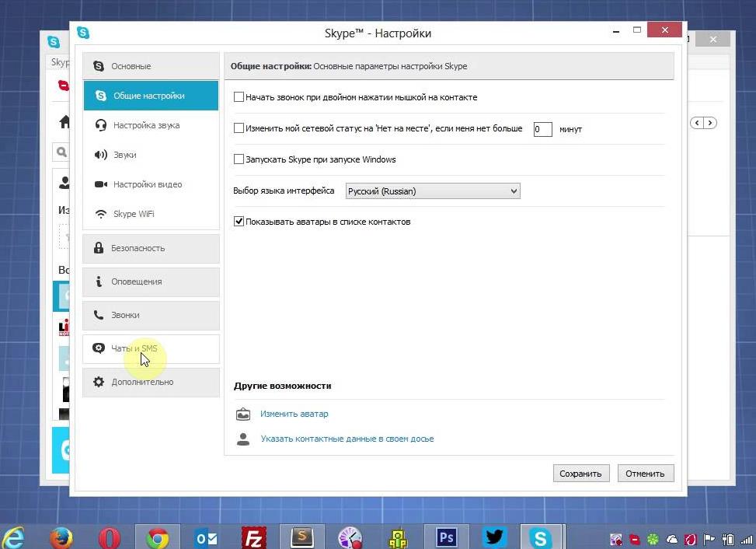Open Twitter app from taskbar
Screen dimensions: 756x549
point(495,537)
